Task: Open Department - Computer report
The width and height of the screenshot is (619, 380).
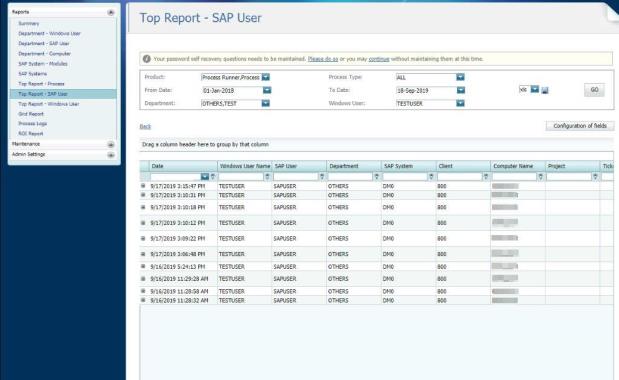Action: pos(45,54)
